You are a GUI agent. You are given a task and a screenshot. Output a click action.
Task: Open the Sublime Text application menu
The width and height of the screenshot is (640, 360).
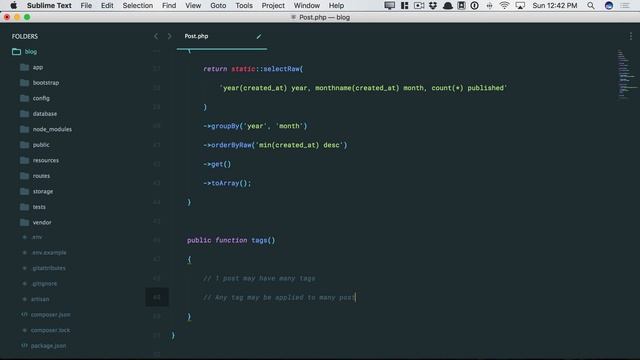click(x=49, y=5)
